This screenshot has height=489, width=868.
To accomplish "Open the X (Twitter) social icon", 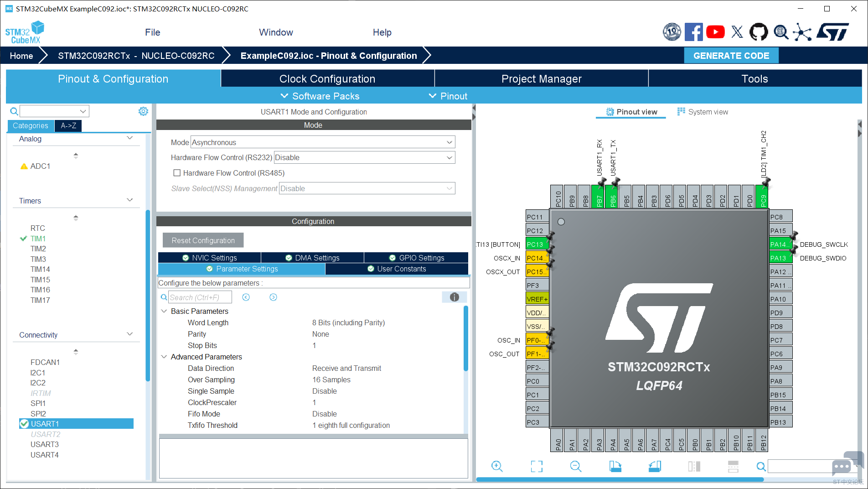I will tap(737, 32).
